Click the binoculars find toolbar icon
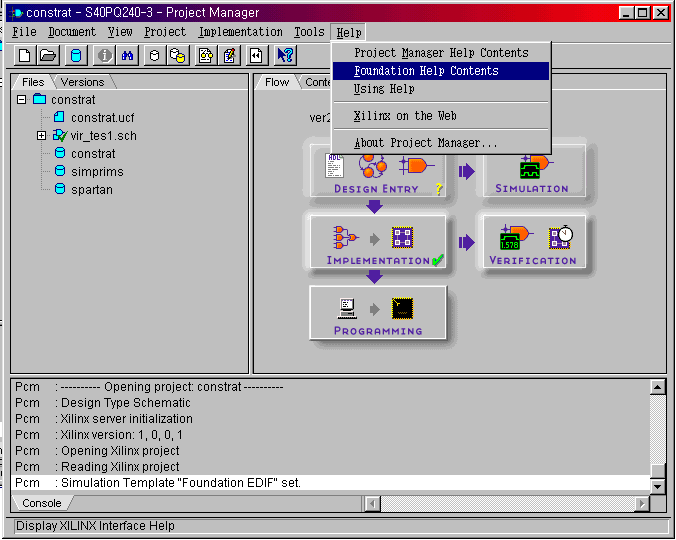 [127, 56]
